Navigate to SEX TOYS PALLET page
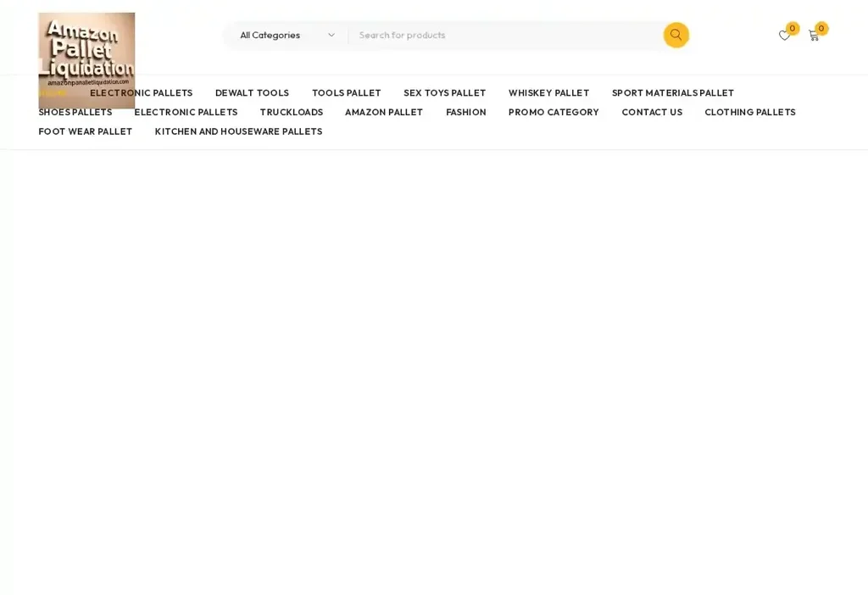The height and width of the screenshot is (595, 868). pos(444,92)
